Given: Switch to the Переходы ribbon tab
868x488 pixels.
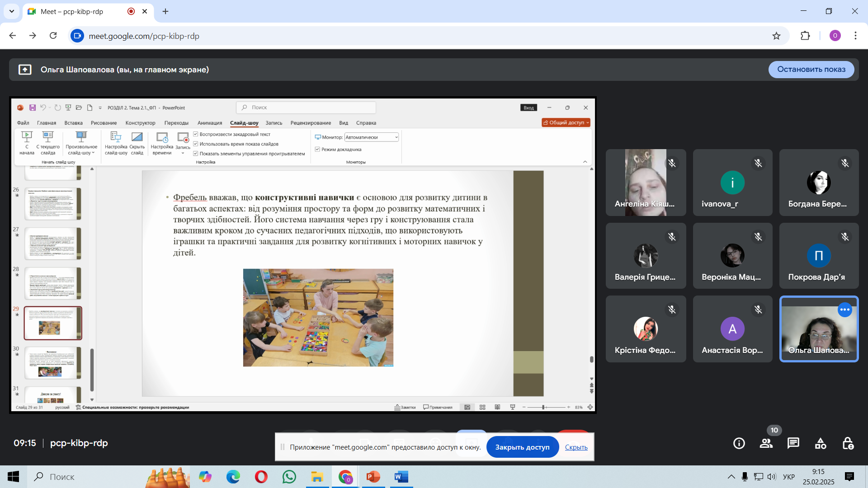Looking at the screenshot, I should click(x=176, y=123).
